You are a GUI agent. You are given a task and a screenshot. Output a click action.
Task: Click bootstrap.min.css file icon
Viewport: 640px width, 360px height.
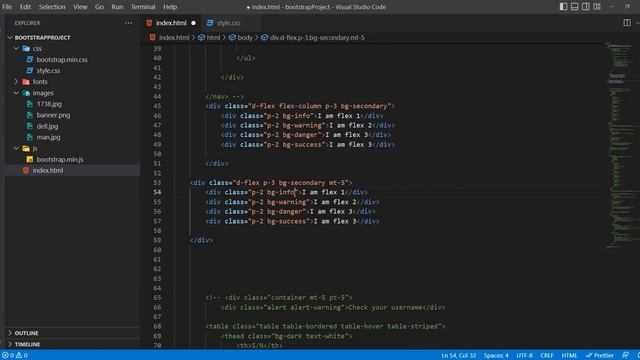coord(30,60)
